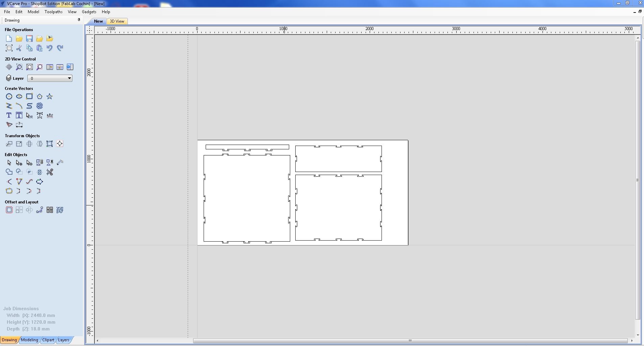Image resolution: width=644 pixels, height=346 pixels.
Task: Open the File menu
Action: [7, 12]
